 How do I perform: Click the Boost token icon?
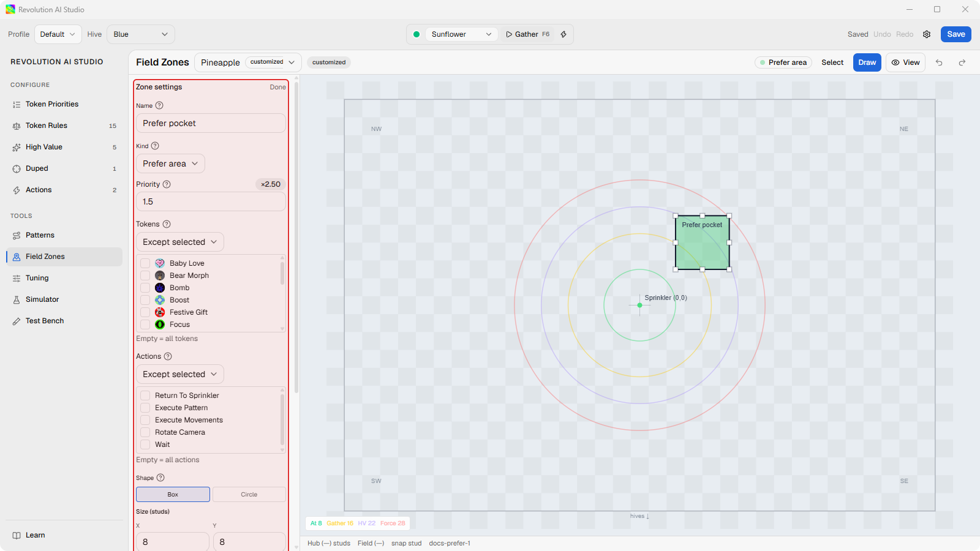coord(160,300)
